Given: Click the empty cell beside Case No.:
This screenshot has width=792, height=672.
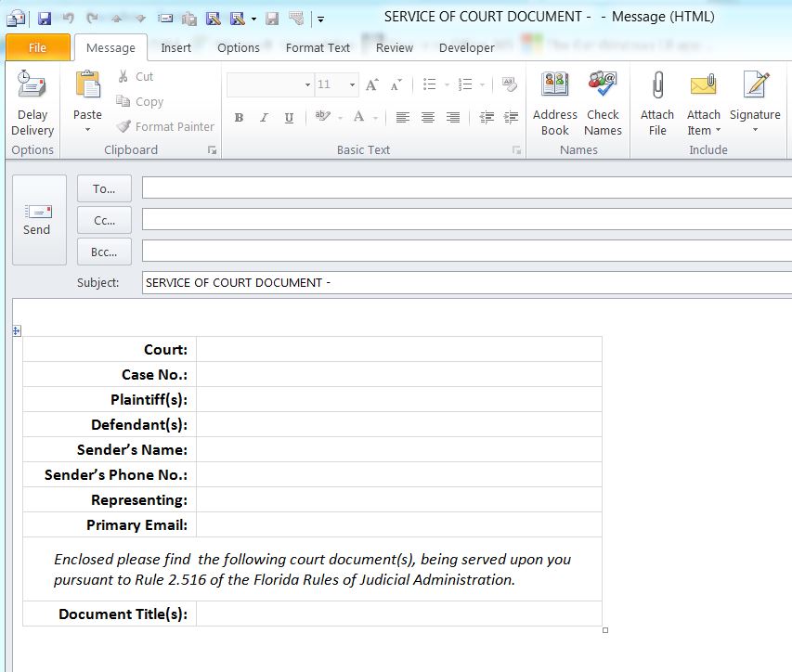Looking at the screenshot, I should 399,374.
